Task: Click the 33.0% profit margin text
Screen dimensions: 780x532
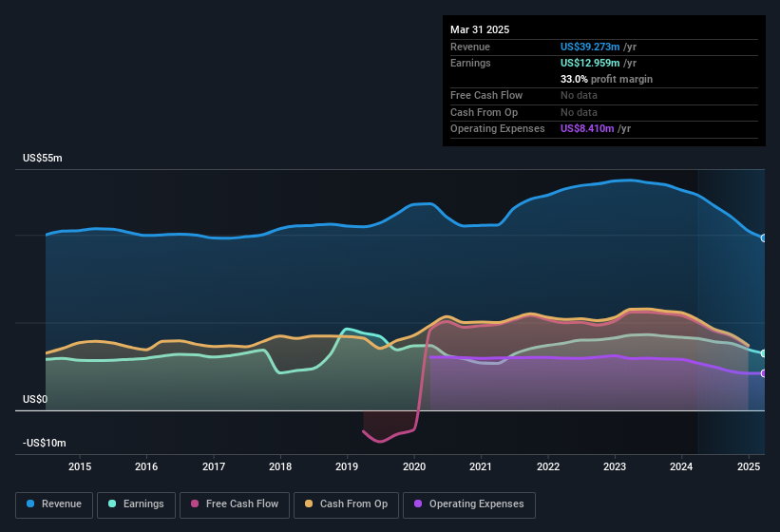Action: [606, 79]
